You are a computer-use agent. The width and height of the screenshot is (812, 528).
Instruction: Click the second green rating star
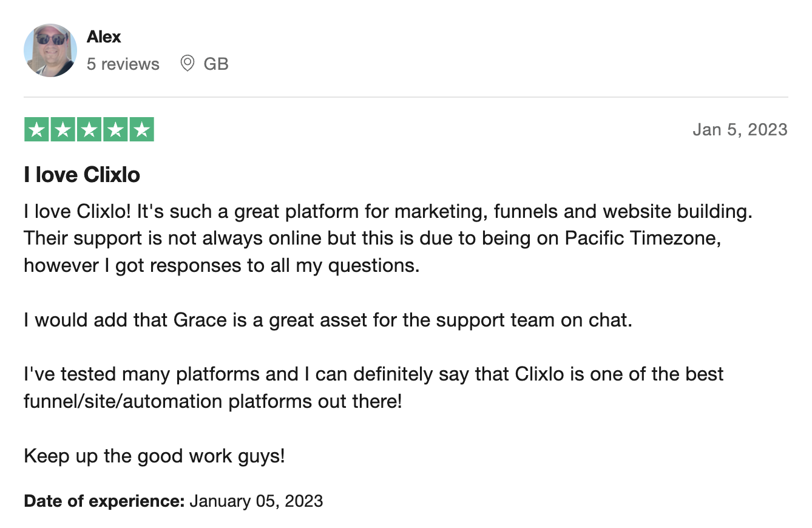coord(63,130)
